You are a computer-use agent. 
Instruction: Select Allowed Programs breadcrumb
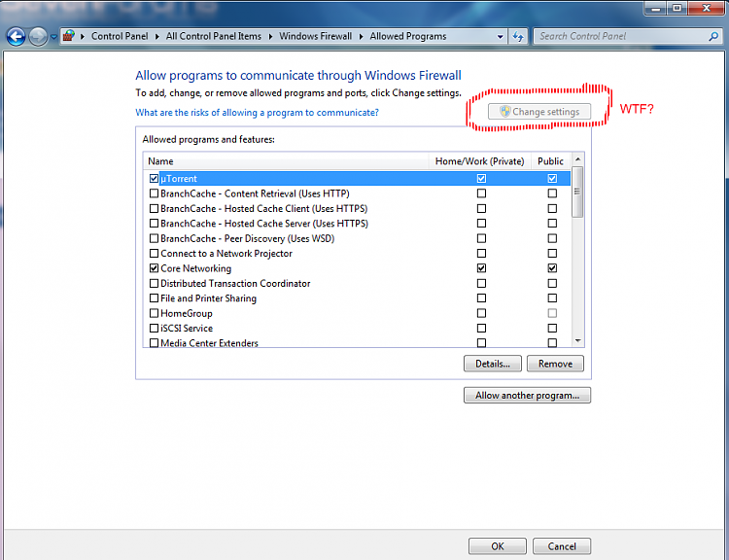(x=407, y=36)
